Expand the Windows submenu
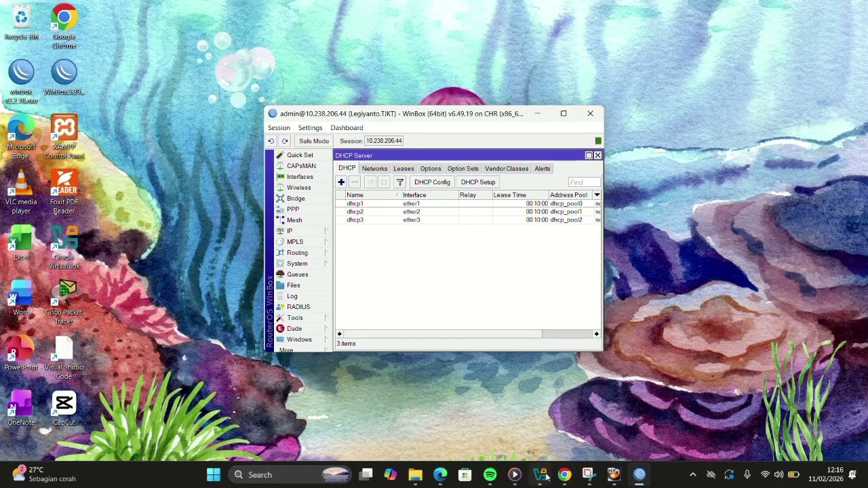The height and width of the screenshot is (488, 868). point(326,340)
